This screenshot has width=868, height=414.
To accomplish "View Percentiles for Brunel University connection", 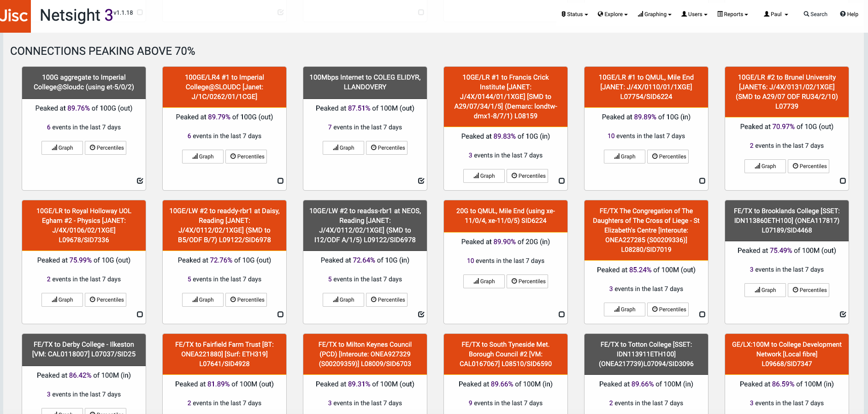I will click(809, 166).
